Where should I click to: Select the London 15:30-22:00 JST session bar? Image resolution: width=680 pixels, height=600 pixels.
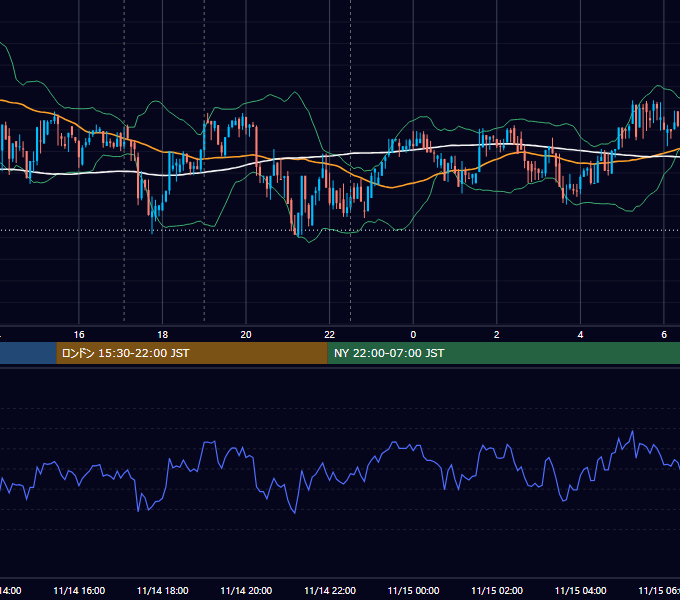tap(192, 353)
